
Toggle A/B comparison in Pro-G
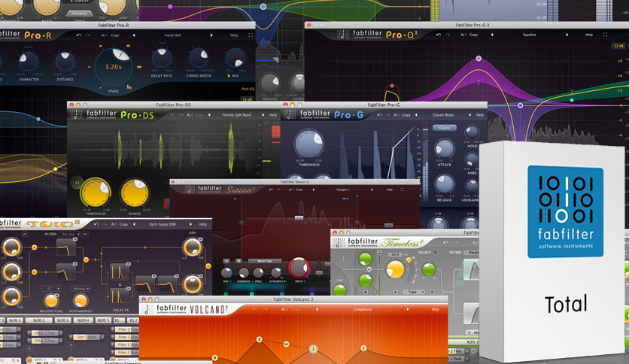pyautogui.click(x=397, y=115)
